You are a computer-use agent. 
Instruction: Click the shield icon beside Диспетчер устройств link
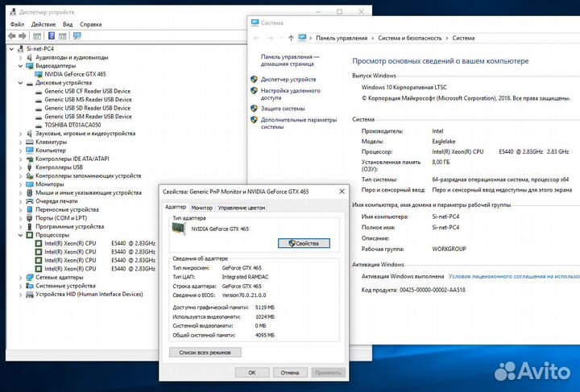[x=254, y=79]
